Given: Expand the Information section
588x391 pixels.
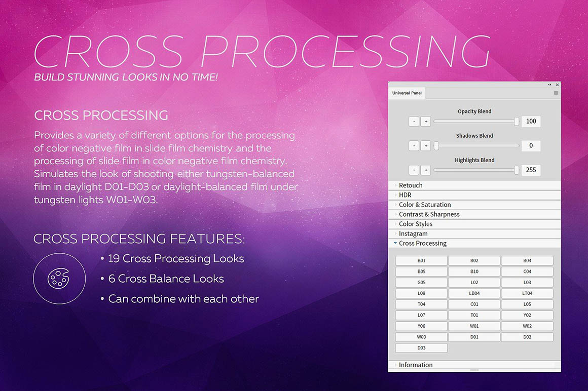Looking at the screenshot, I should pos(415,365).
